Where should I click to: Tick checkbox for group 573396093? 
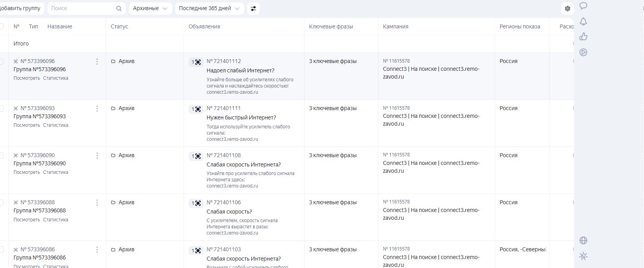2,109
